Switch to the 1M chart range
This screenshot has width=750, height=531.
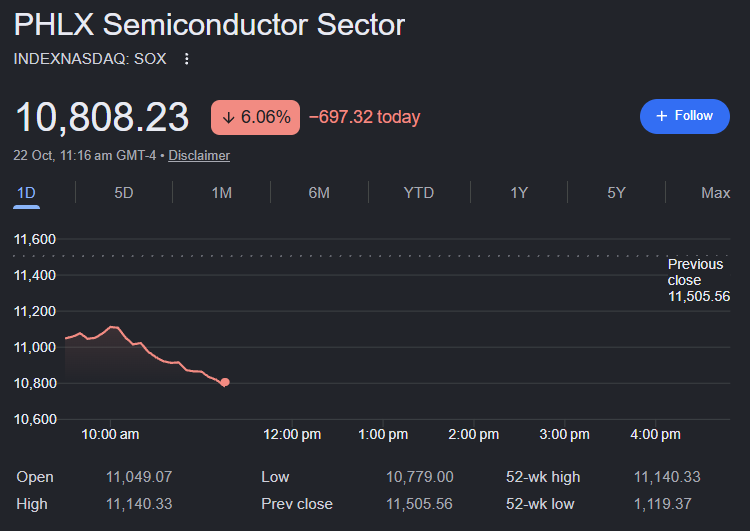[x=221, y=193]
